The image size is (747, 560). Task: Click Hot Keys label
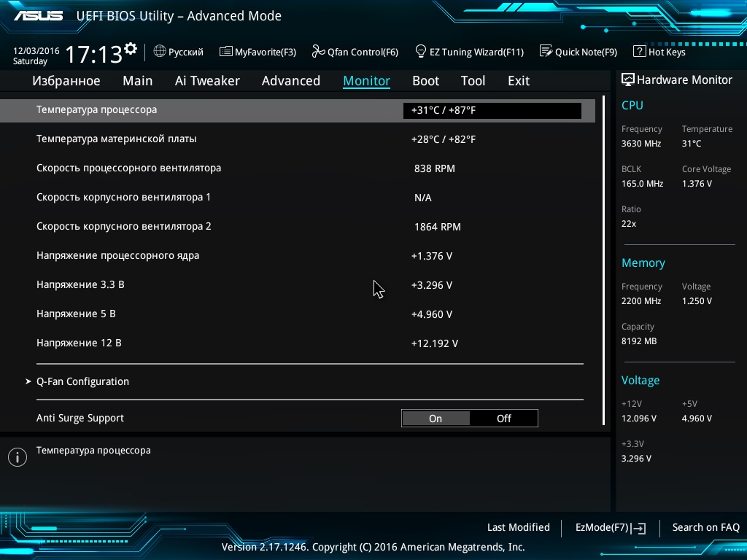[x=667, y=52]
